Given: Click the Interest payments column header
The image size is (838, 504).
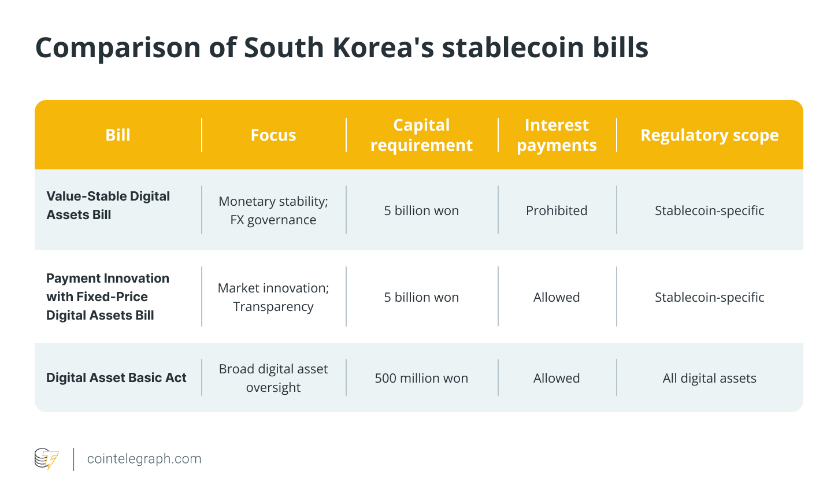Looking at the screenshot, I should tap(557, 135).
